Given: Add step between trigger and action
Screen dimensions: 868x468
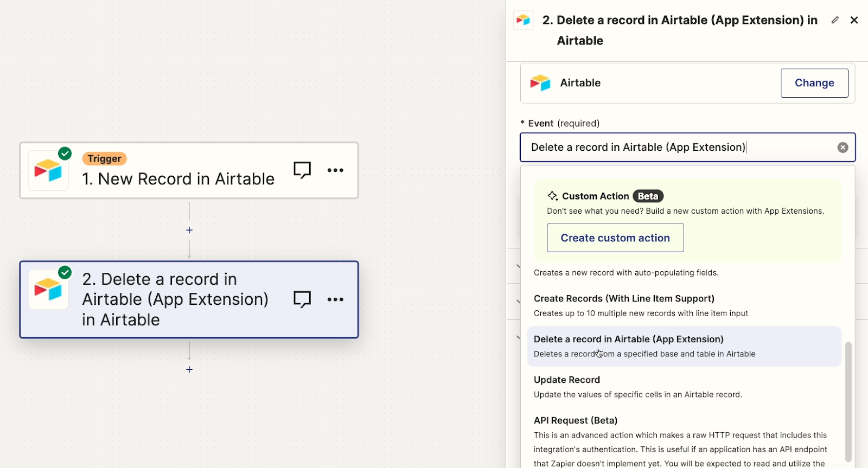Looking at the screenshot, I should 189,230.
